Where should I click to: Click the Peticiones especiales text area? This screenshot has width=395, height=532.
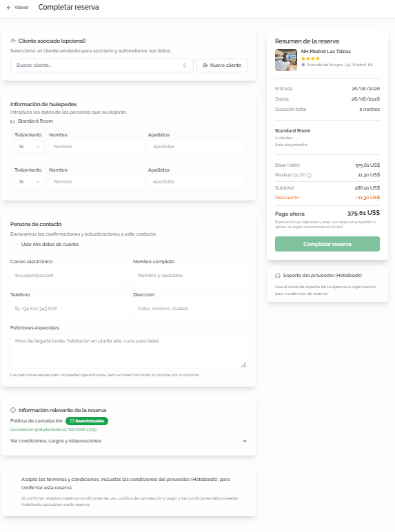pos(129,351)
